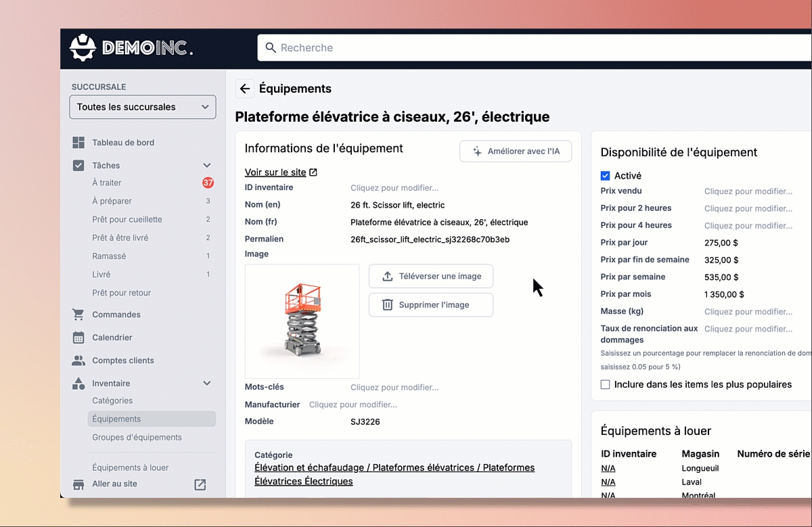812x527 pixels.
Task: Click the back arrow beside Équipements
Action: coord(245,89)
